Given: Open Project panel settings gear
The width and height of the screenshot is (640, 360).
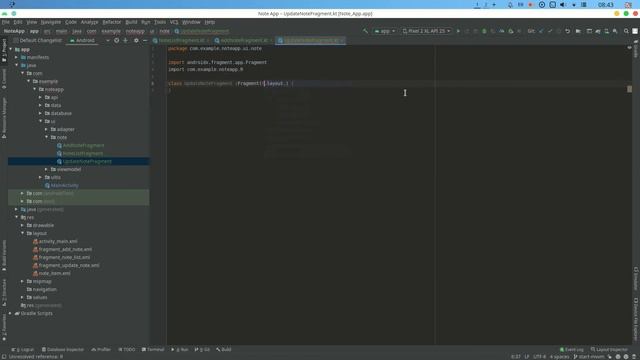Looking at the screenshot, I should click(136, 40).
